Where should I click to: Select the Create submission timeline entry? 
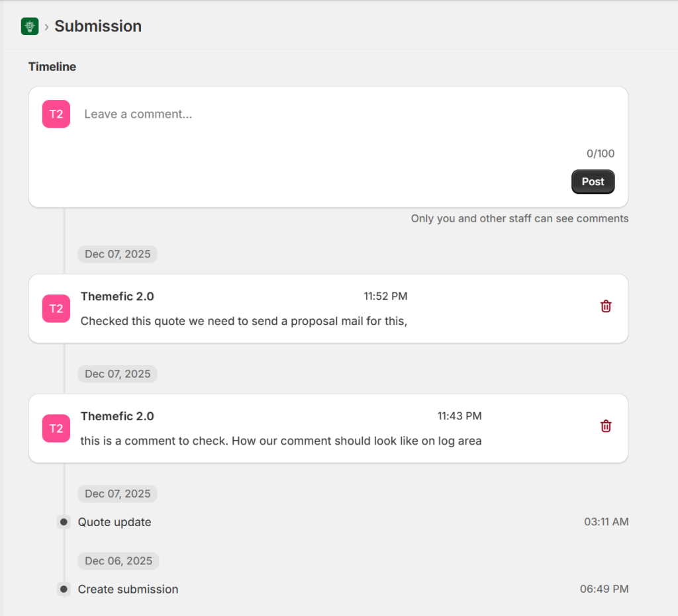(128, 589)
